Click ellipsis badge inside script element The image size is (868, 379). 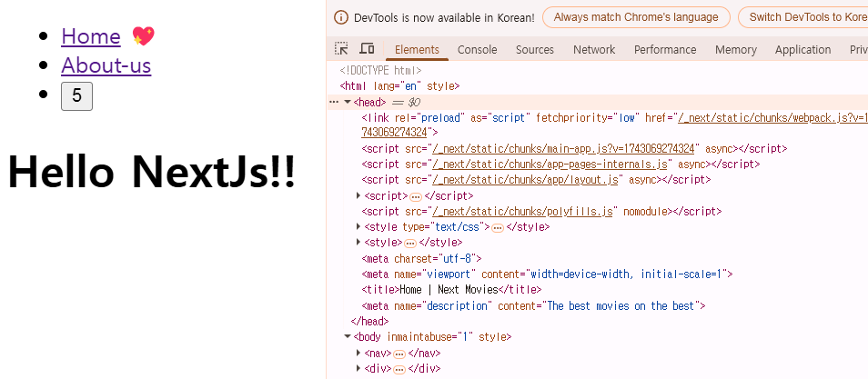(416, 197)
